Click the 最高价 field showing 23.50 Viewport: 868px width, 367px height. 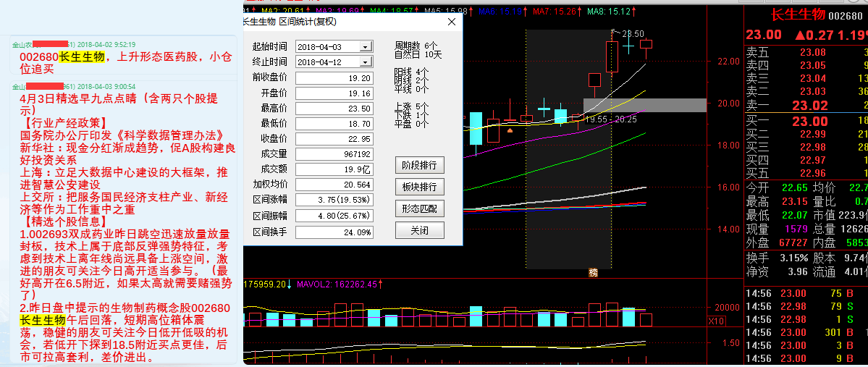click(334, 108)
